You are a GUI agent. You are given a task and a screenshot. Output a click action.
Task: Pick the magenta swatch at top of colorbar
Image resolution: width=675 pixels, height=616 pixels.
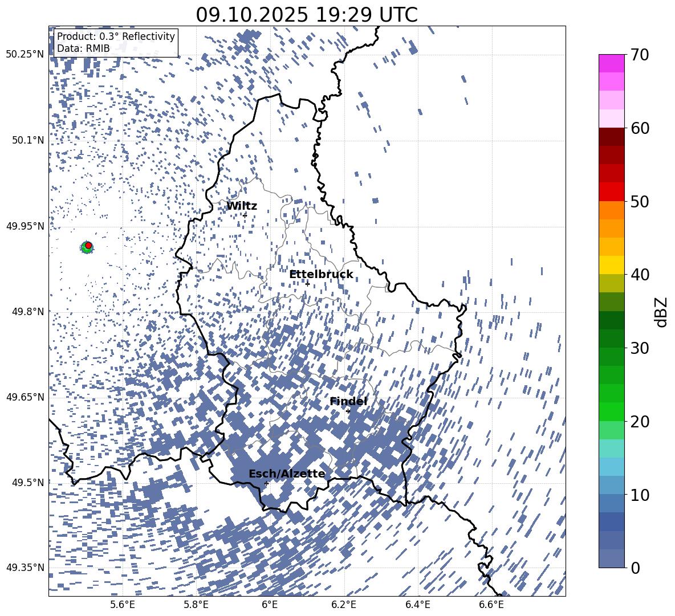pyautogui.click(x=611, y=64)
